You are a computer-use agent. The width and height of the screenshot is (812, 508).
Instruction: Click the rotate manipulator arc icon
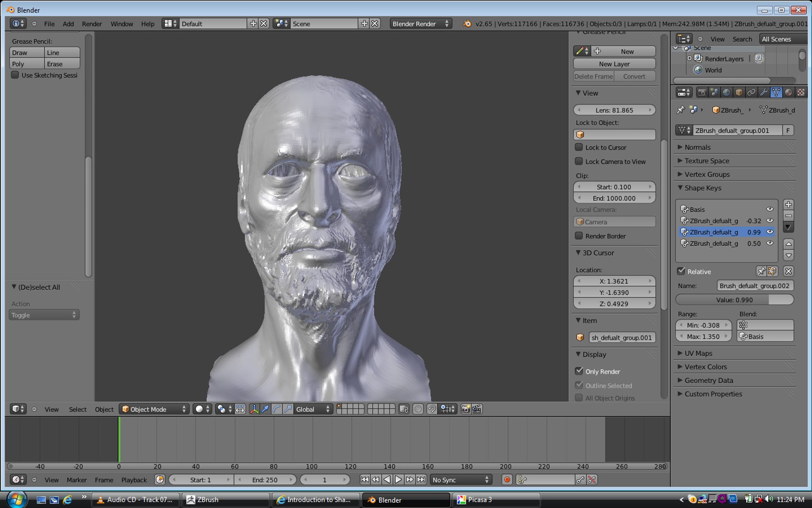[277, 409]
